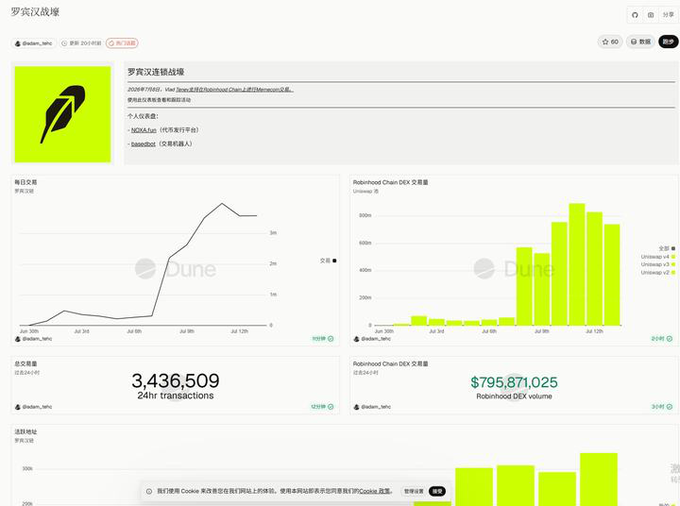The height and width of the screenshot is (506, 680).
Task: Open the basedbot link
Action: [143, 144]
